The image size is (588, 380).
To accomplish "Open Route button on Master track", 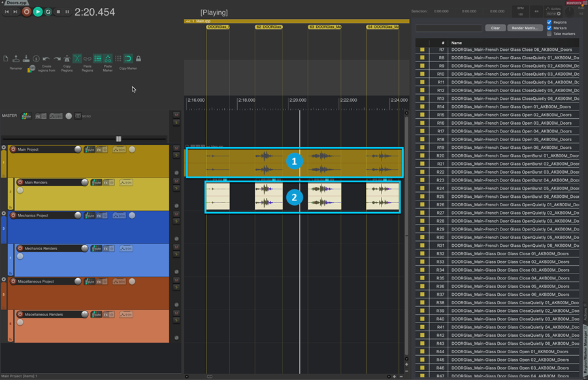I will (26, 116).
